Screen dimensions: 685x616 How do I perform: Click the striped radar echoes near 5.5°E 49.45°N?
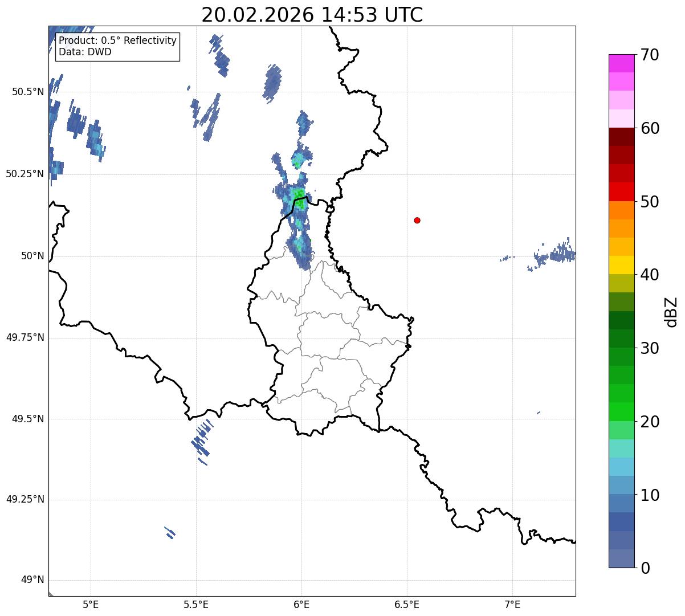201,441
